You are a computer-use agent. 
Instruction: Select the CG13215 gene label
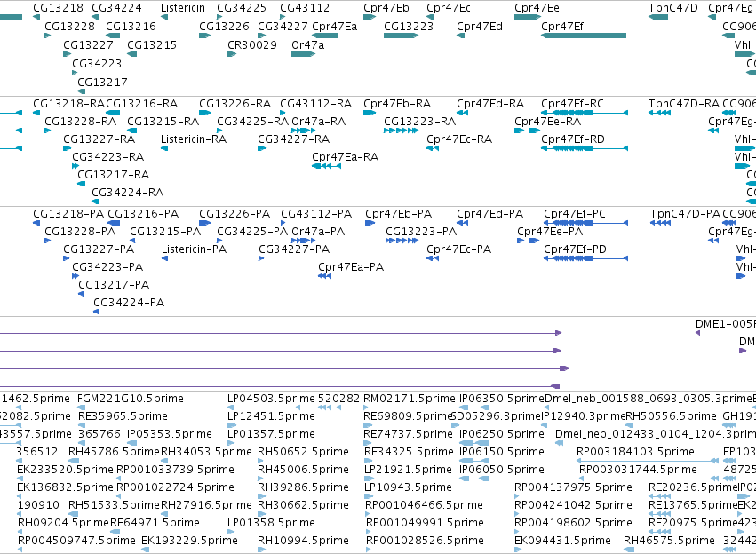tap(152, 44)
